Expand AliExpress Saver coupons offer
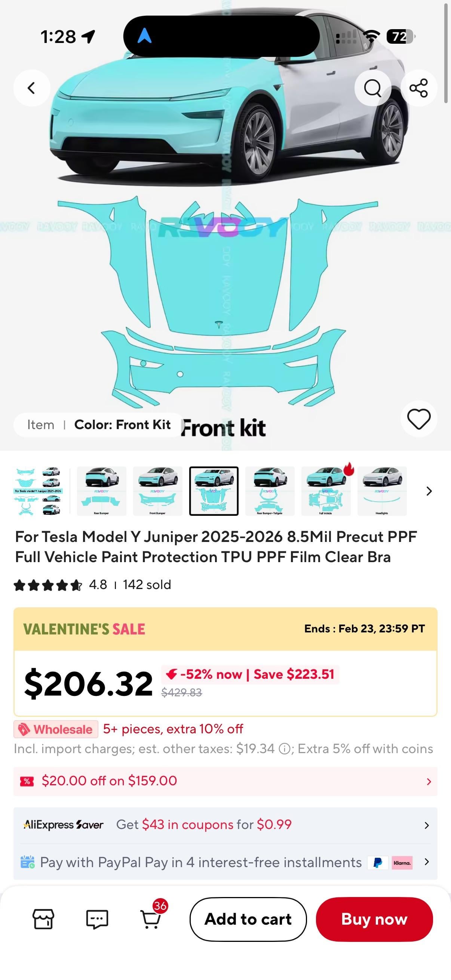Screen dimensions: 451x980 (225, 825)
